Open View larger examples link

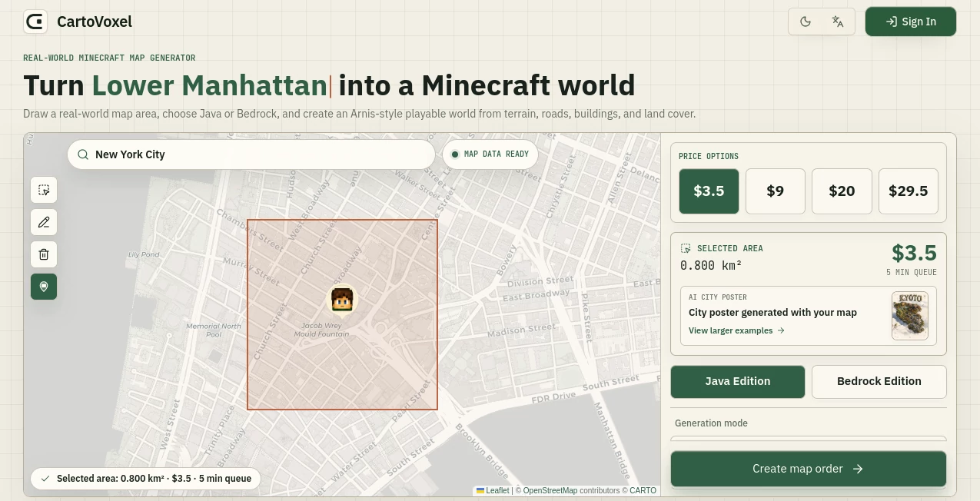[736, 330]
